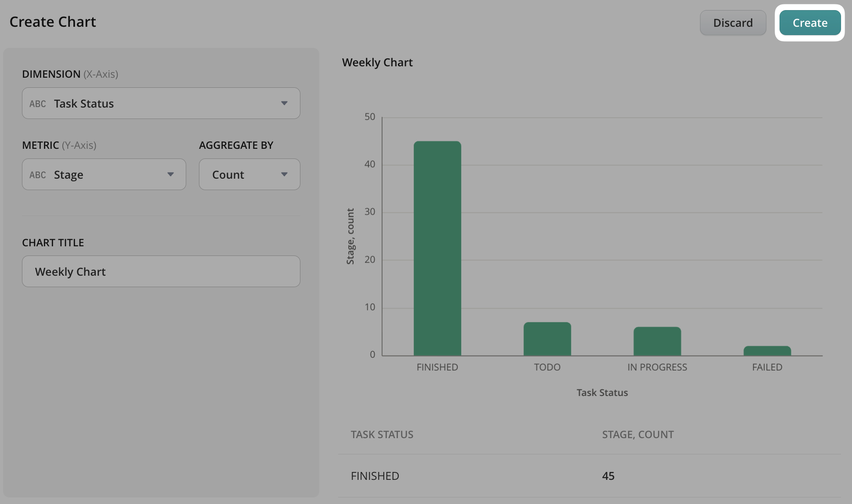Click the ABC icon beside Stage
The image size is (852, 504).
click(x=38, y=175)
